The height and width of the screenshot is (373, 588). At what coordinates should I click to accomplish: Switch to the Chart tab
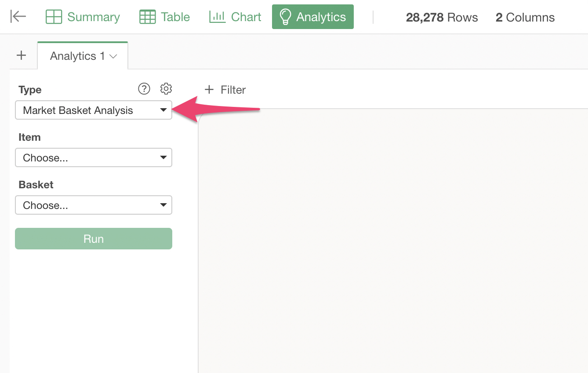click(235, 17)
